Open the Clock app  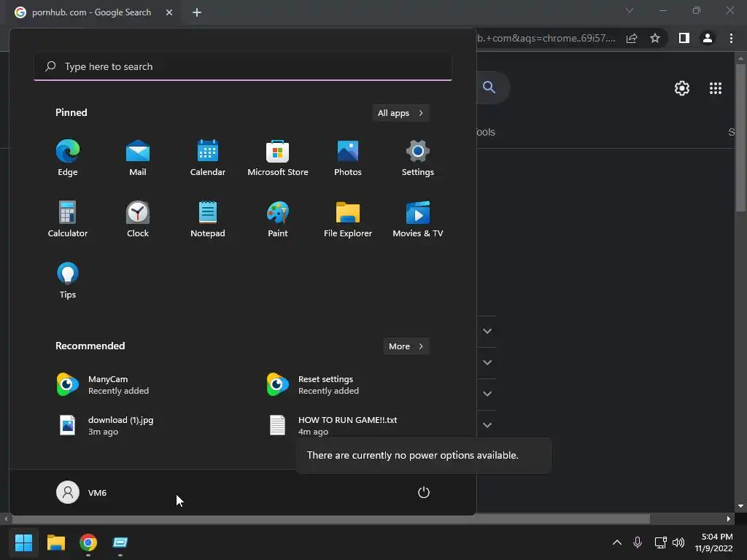point(138,219)
